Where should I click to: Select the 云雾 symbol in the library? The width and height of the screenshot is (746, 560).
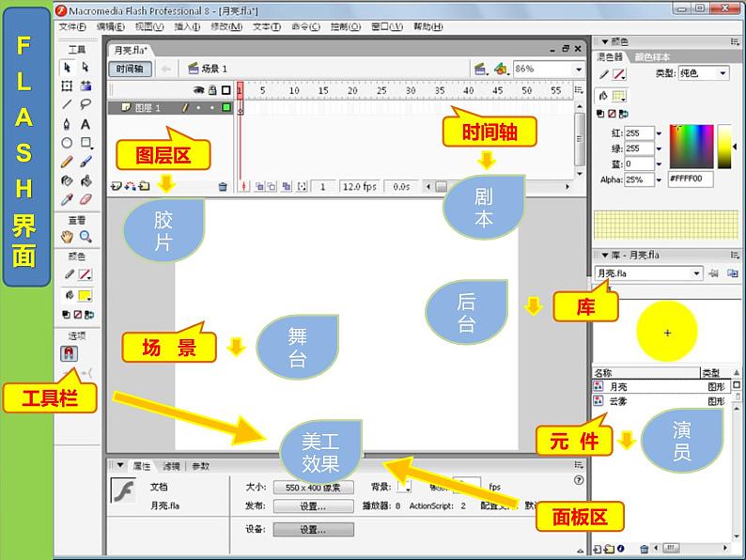click(660, 401)
